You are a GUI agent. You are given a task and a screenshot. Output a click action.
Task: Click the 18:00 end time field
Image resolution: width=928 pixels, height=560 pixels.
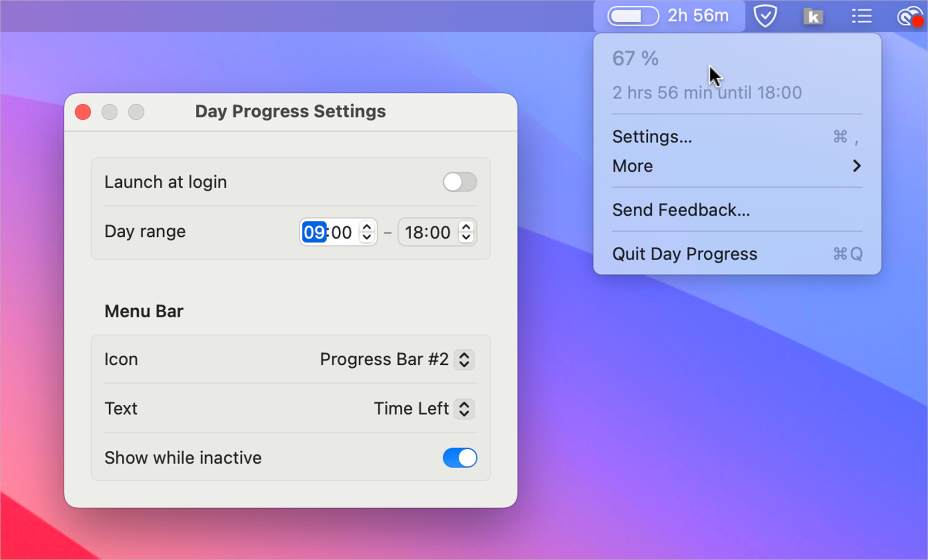427,232
